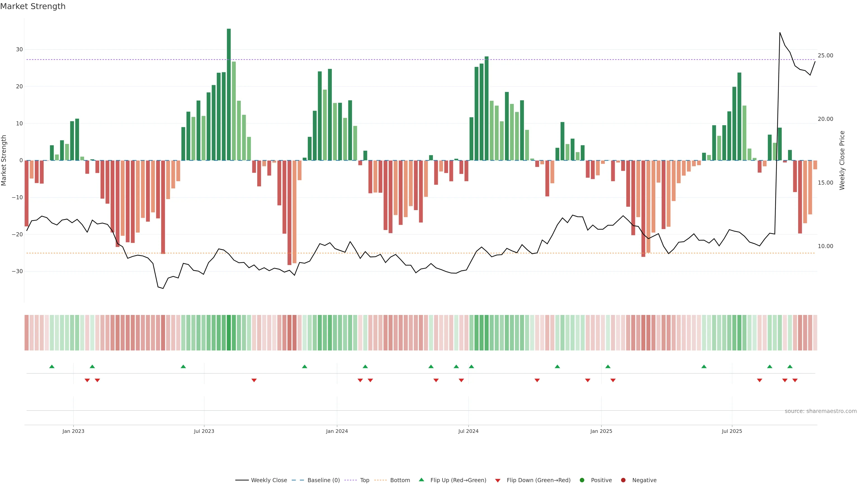This screenshot has width=868, height=488.
Task: Click the green Positive legend dot
Action: [x=582, y=480]
